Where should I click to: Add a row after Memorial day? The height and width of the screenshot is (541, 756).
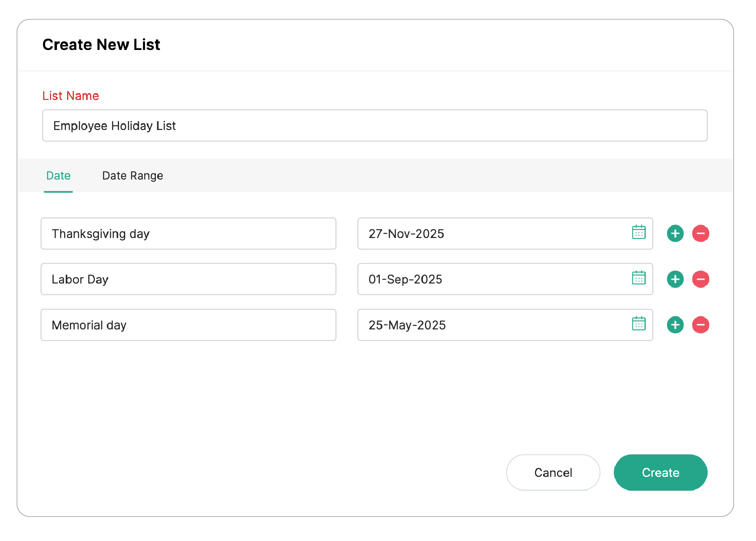tap(675, 325)
